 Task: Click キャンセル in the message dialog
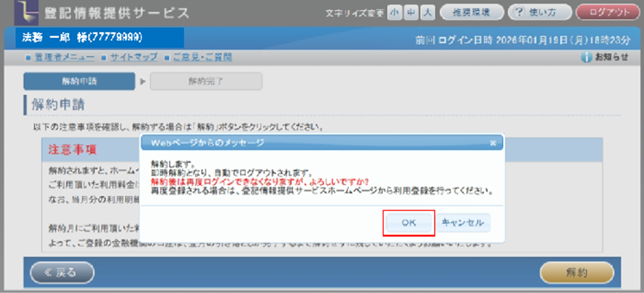[463, 222]
